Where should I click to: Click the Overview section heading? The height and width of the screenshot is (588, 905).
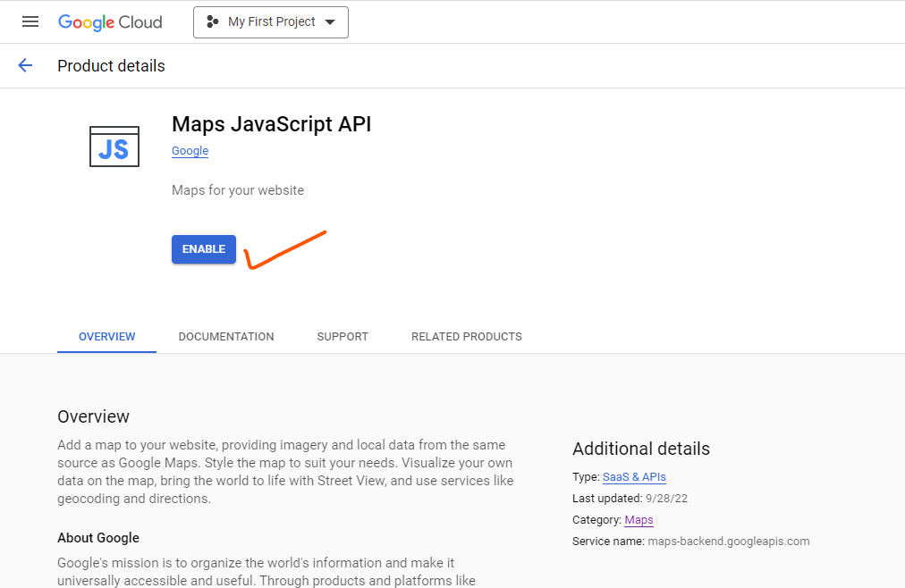[x=94, y=416]
